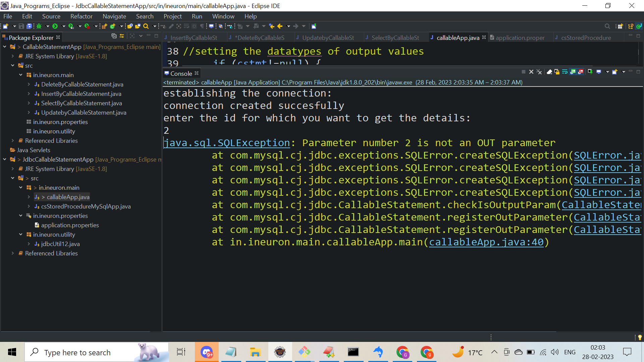Click the java.sql.SQLException link
This screenshot has height=362, width=644.
(227, 143)
